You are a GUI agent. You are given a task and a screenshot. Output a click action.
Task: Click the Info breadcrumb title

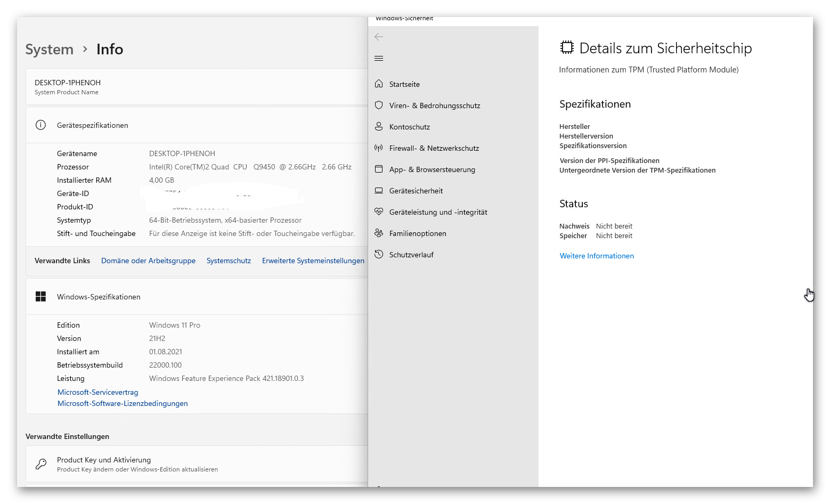(x=110, y=49)
